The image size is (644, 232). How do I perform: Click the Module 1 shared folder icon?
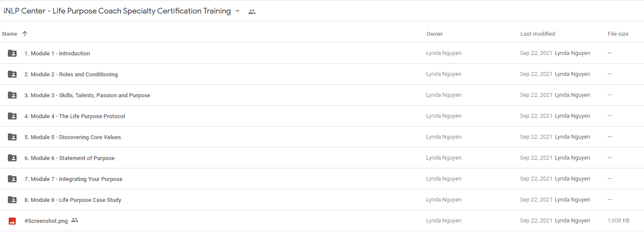pyautogui.click(x=12, y=53)
